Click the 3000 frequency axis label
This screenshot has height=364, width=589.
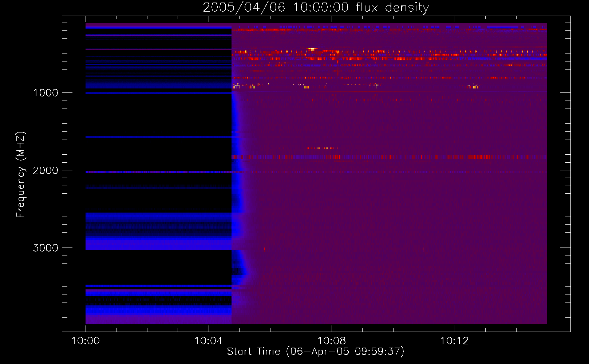[x=46, y=248]
